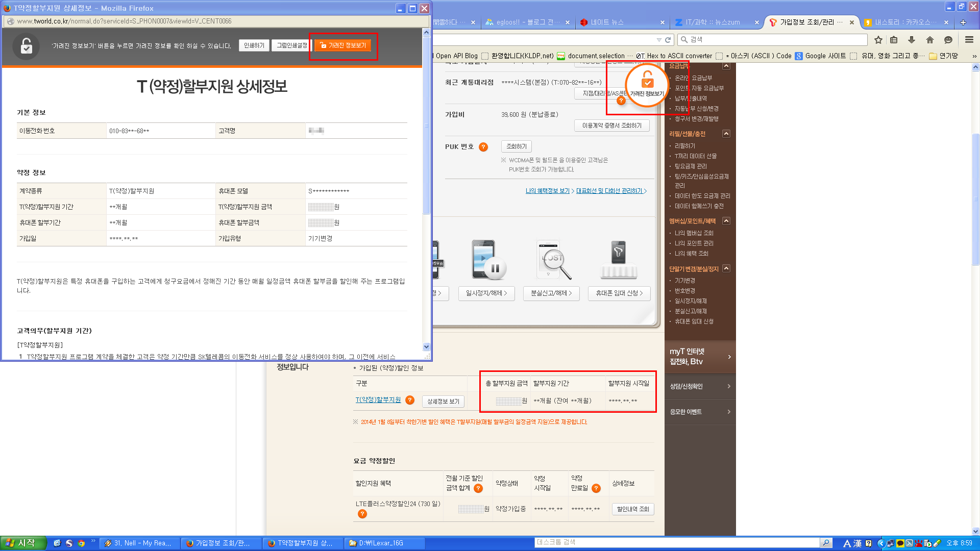This screenshot has height=551, width=980.
Task: Click the 할인내역 조회 button
Action: click(632, 509)
